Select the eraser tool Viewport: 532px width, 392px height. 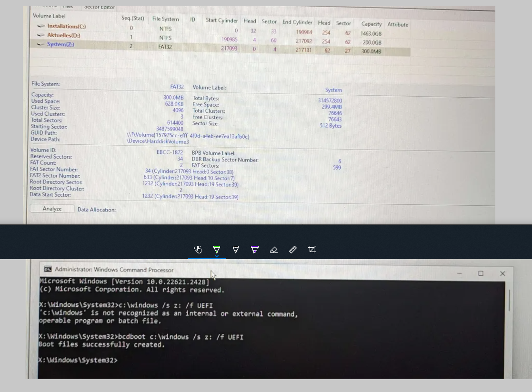[x=274, y=250]
